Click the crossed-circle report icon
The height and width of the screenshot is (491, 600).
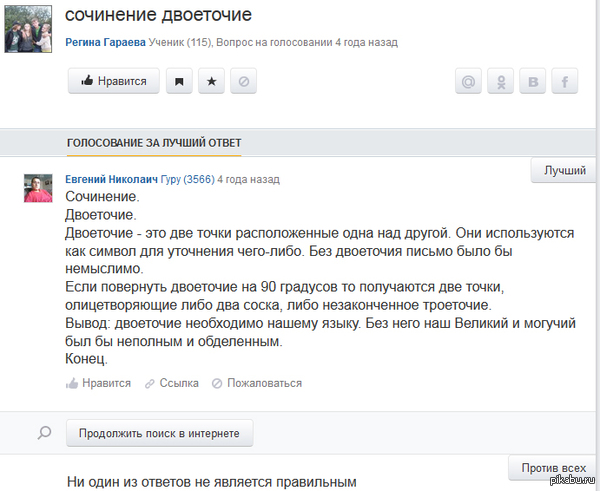244,82
